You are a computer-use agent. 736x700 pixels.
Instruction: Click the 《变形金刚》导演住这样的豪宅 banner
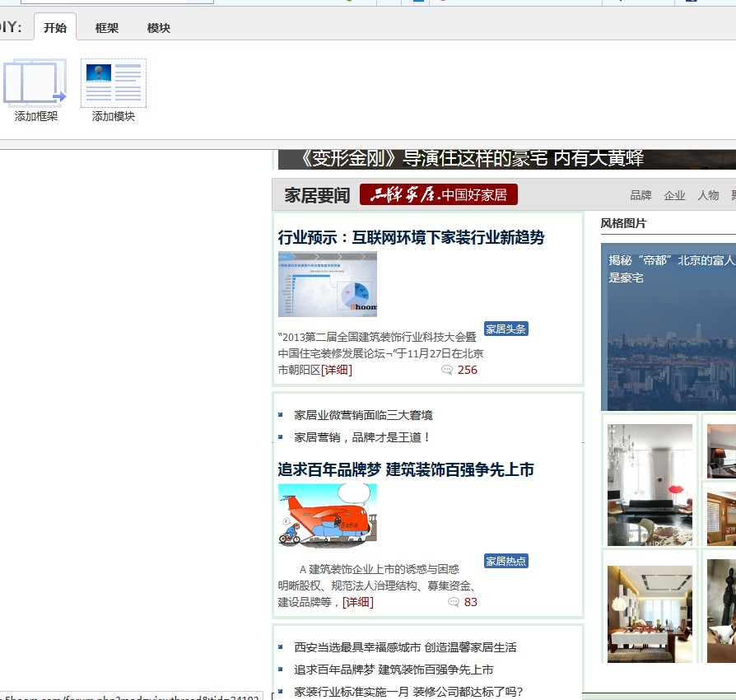coord(507,159)
